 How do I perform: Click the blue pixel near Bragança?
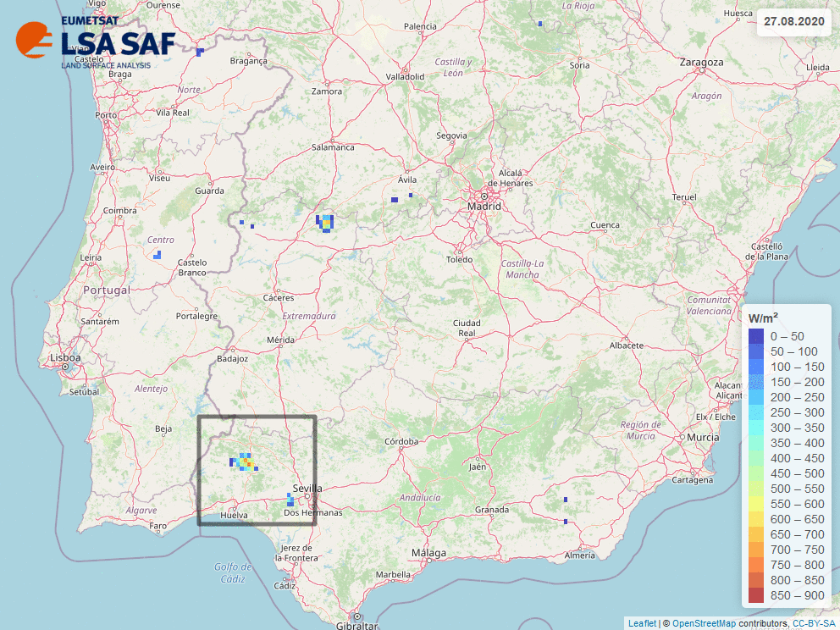200,52
